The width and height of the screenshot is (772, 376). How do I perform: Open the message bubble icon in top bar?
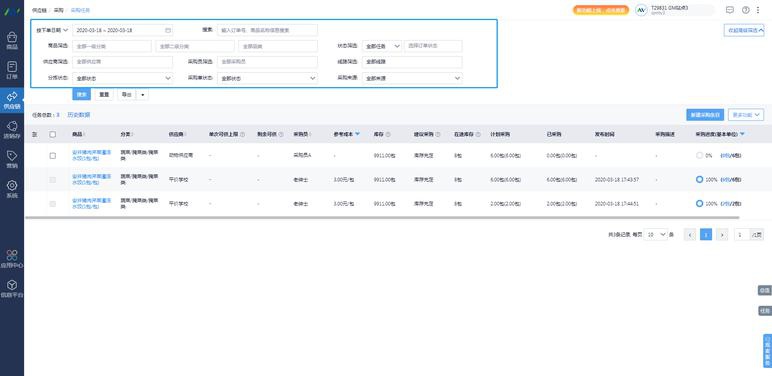click(x=730, y=10)
